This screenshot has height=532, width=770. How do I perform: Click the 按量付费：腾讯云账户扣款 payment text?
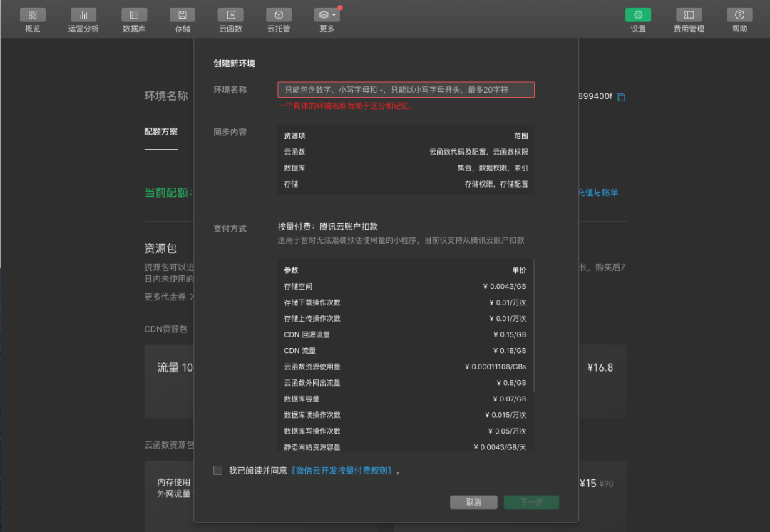point(327,227)
